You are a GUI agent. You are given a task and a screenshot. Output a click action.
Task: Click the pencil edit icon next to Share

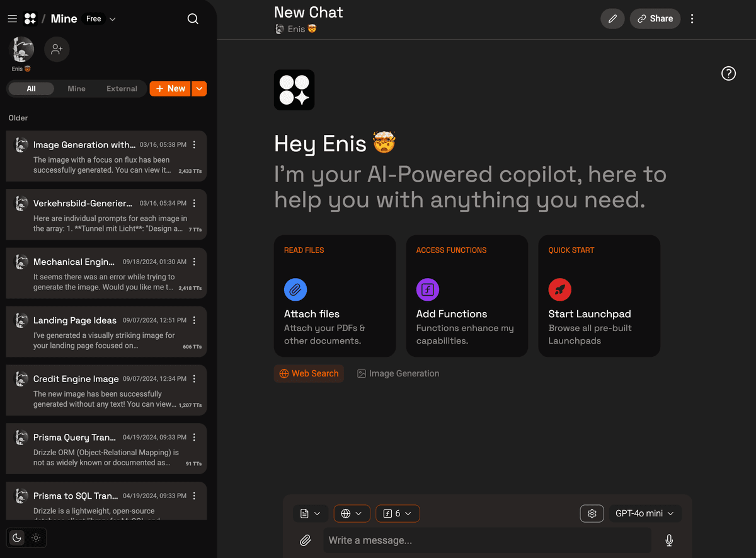click(x=612, y=18)
